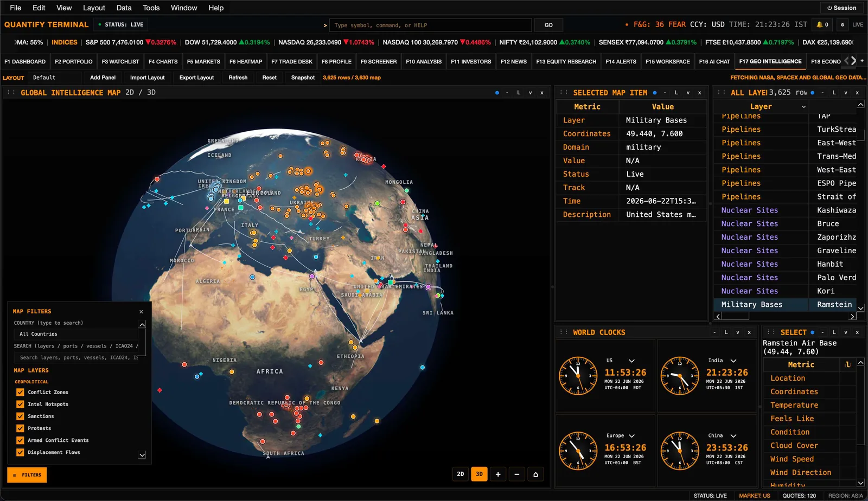Uncheck the Conflict Zones layer
Screen dimensions: 868x501
click(x=20, y=392)
